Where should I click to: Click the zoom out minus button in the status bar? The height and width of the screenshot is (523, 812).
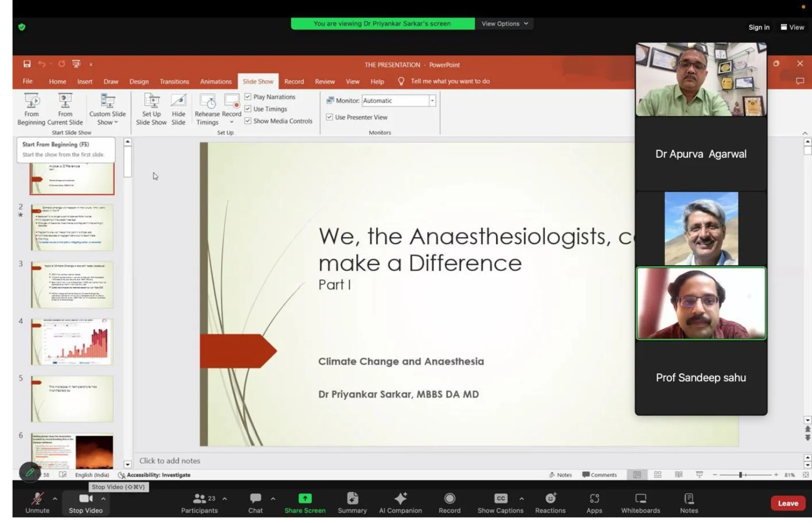pos(715,475)
